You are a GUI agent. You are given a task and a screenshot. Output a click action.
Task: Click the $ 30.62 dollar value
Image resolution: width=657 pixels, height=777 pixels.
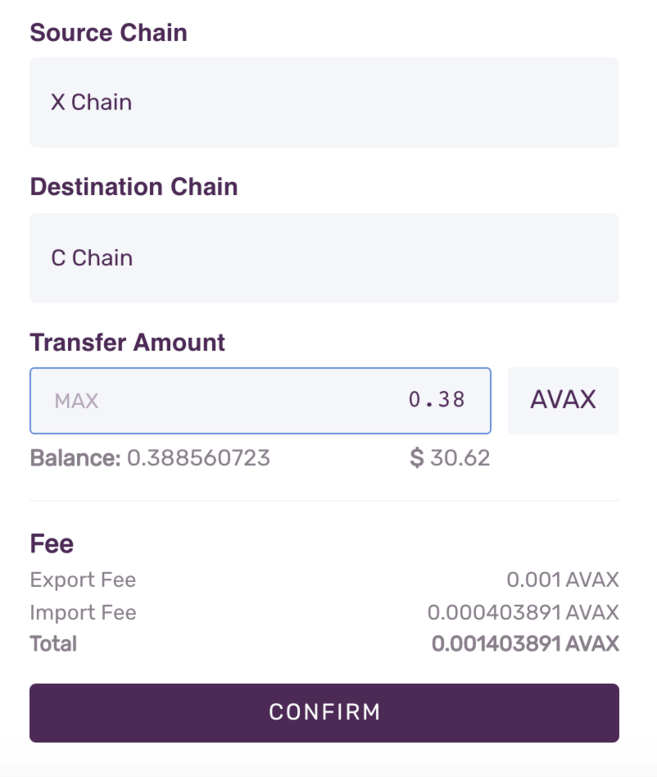450,458
